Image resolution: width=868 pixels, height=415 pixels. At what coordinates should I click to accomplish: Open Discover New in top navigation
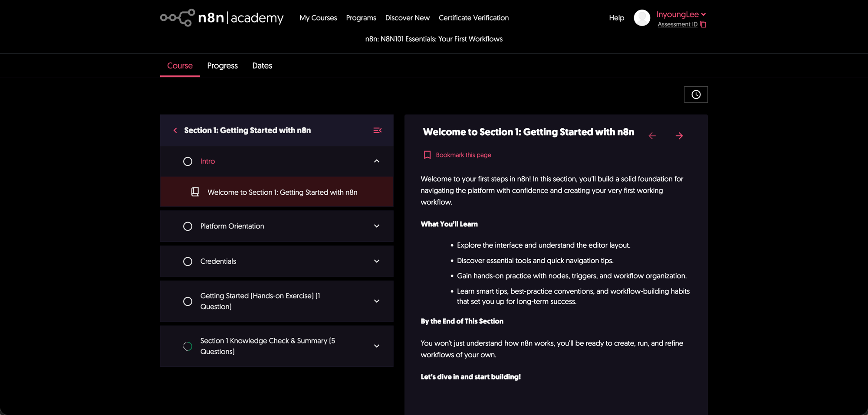[x=408, y=18]
